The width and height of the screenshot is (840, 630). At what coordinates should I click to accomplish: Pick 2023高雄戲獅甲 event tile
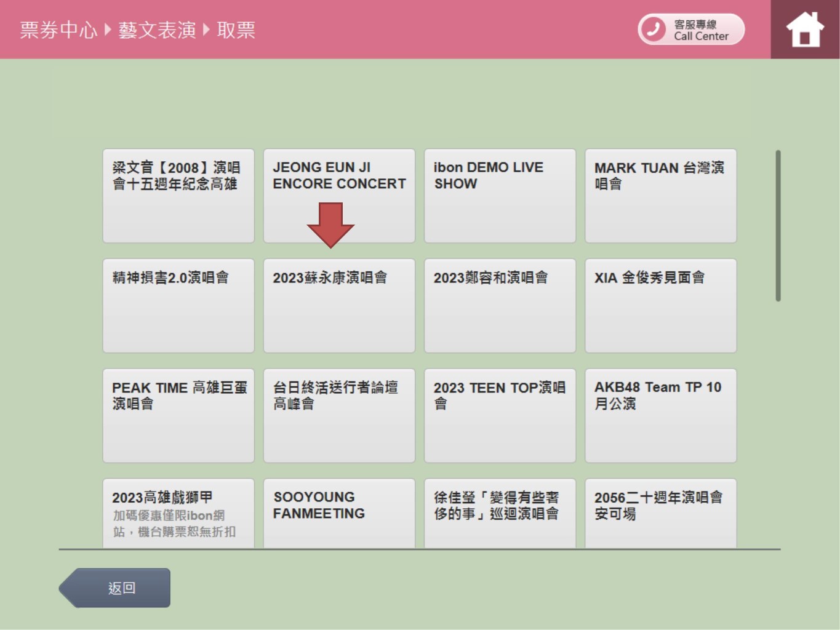click(x=178, y=513)
